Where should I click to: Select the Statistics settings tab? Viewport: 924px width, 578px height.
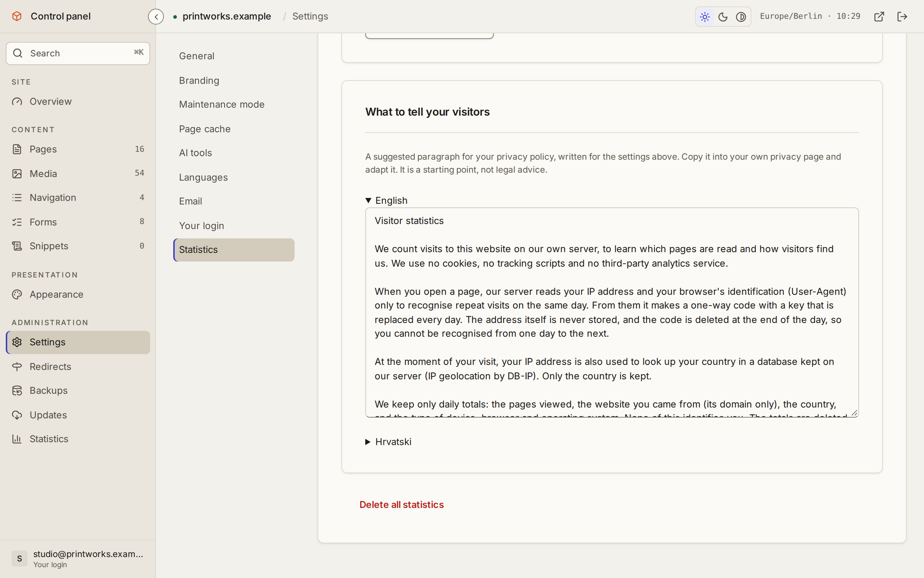pyautogui.click(x=234, y=250)
